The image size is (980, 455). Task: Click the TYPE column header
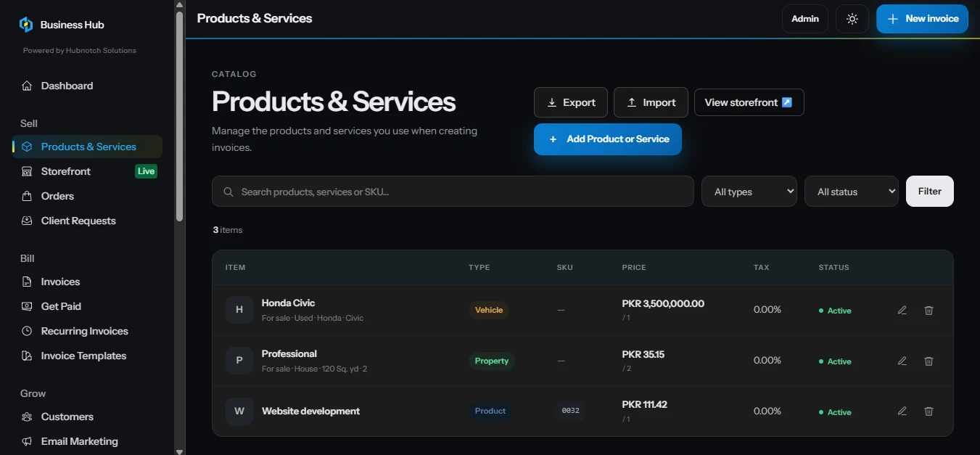479,267
